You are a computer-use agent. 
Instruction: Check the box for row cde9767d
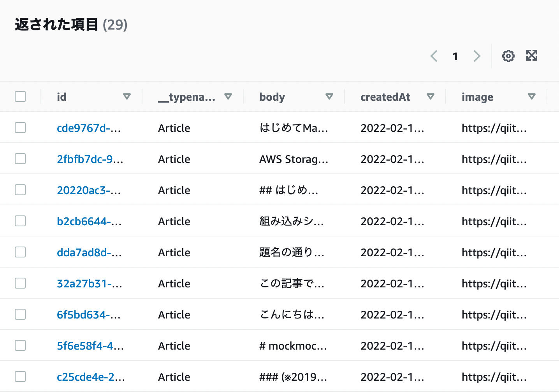[x=20, y=128]
